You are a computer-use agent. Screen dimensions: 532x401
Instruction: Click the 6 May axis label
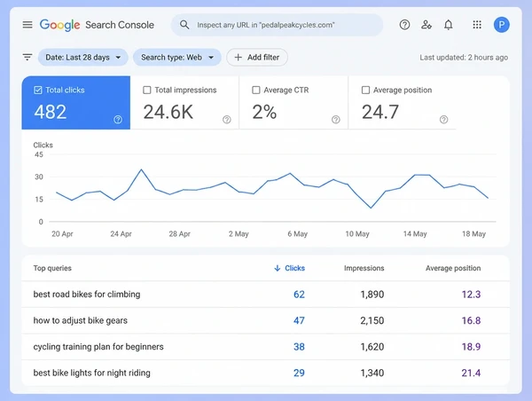pyautogui.click(x=298, y=234)
